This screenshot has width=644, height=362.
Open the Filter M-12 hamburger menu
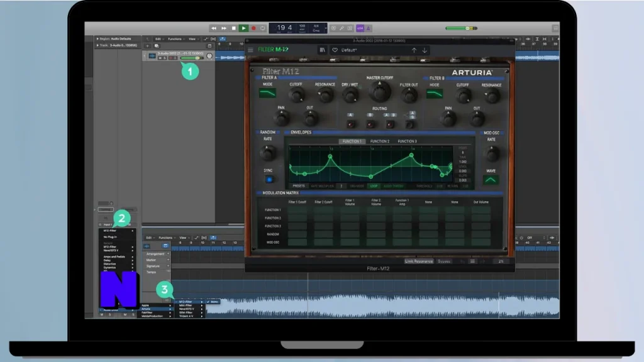(x=250, y=50)
